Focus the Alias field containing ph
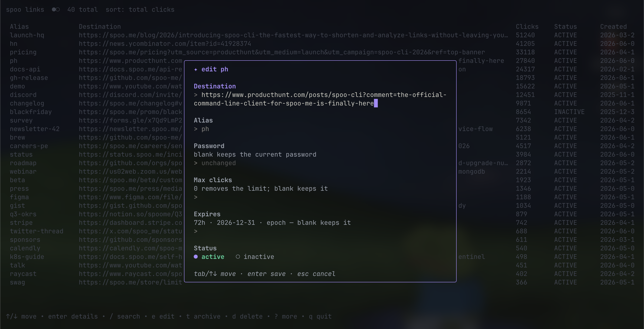The height and width of the screenshot is (329, 644). [320, 129]
